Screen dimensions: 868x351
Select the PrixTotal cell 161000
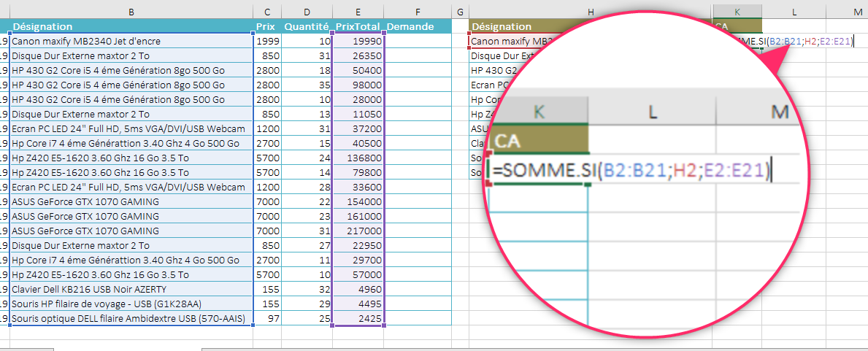358,216
